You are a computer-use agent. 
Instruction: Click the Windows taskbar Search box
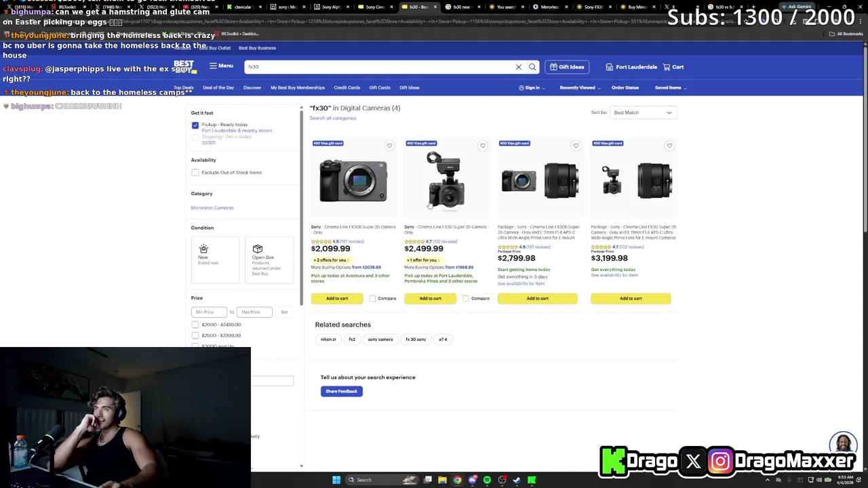pos(382,480)
